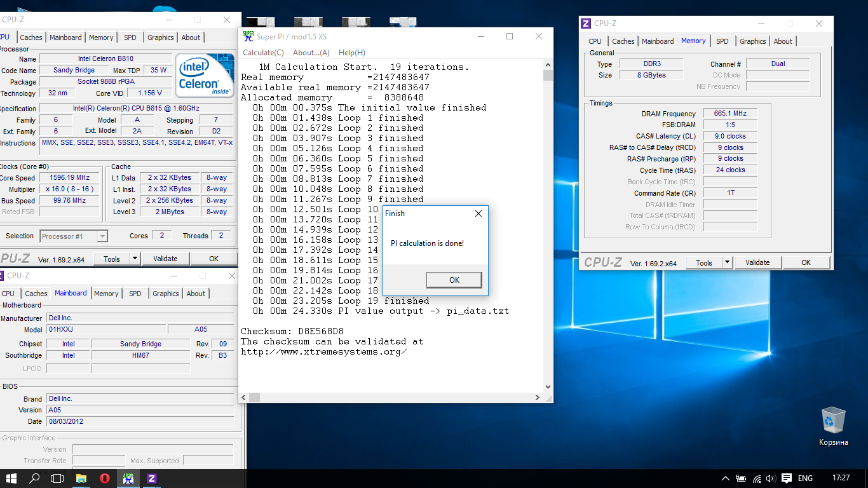Click Tools button in Memory CPU-Z window
The image size is (868, 488).
tap(704, 262)
